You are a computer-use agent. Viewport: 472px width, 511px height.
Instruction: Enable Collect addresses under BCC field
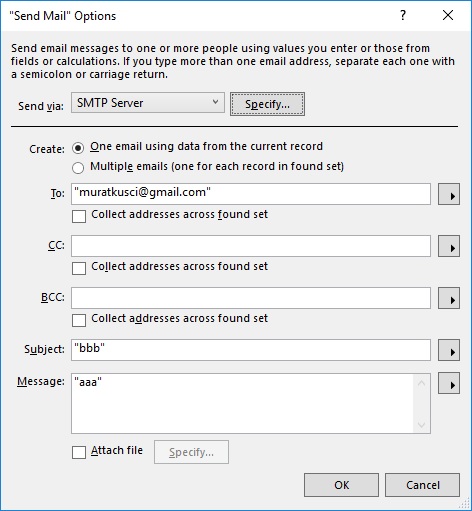click(79, 320)
